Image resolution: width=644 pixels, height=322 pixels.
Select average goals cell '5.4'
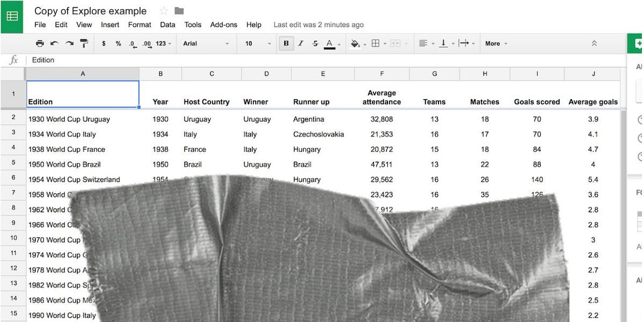point(593,179)
